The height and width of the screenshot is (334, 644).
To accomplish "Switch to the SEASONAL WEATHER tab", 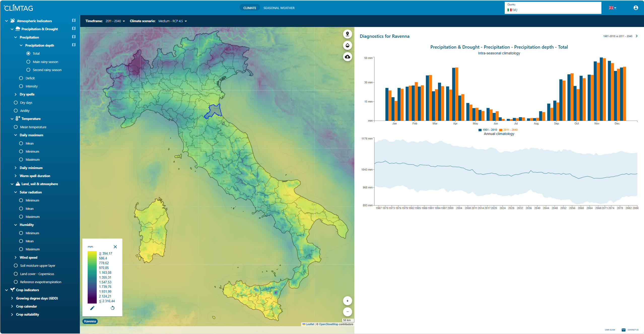I will pyautogui.click(x=279, y=8).
